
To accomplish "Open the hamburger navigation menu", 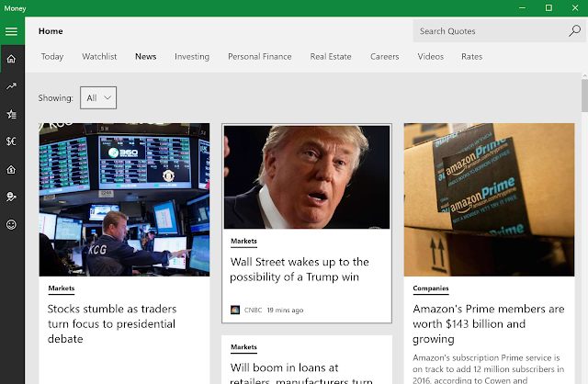I will (11, 31).
